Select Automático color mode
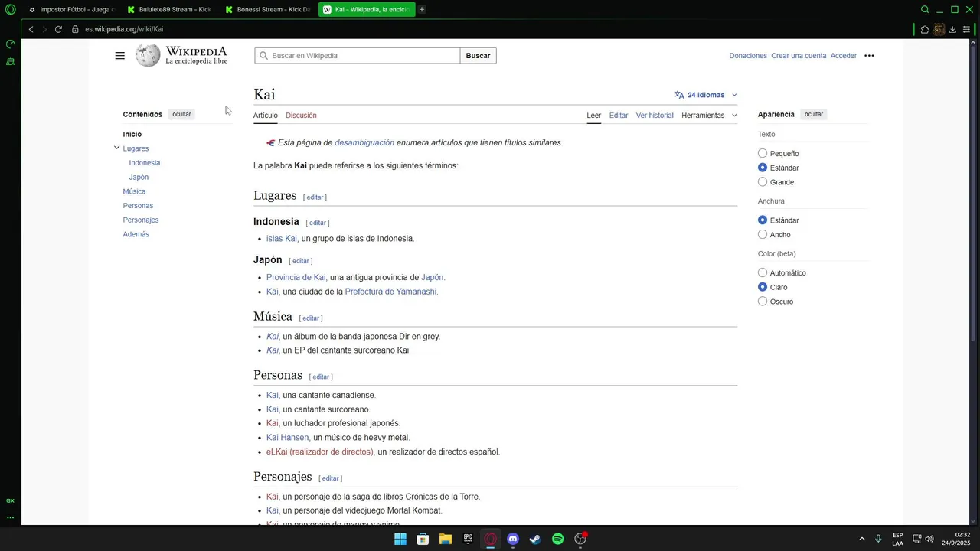This screenshot has width=980, height=551. pos(763,273)
